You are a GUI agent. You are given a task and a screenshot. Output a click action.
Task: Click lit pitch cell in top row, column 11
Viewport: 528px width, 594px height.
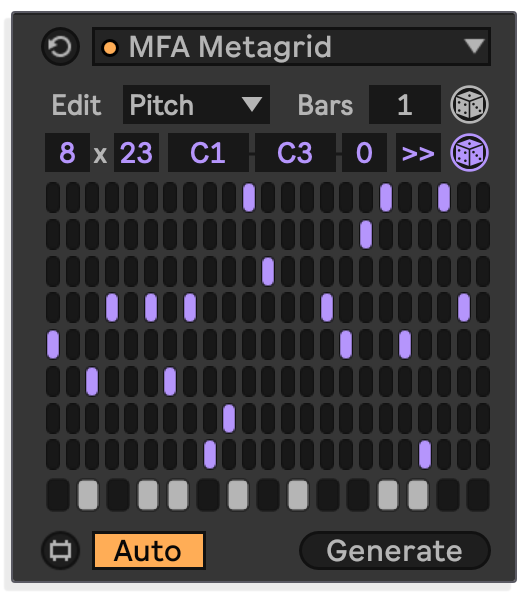point(249,197)
